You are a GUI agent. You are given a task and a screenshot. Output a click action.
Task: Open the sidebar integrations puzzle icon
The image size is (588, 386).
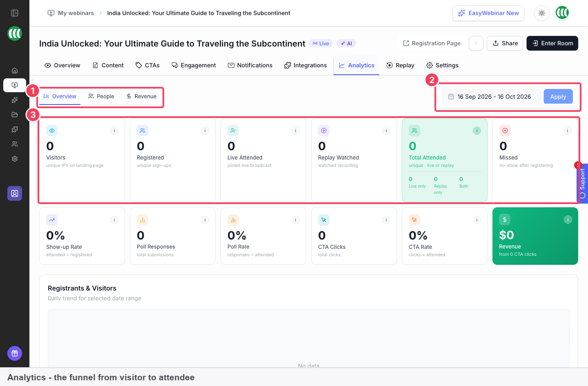click(15, 129)
